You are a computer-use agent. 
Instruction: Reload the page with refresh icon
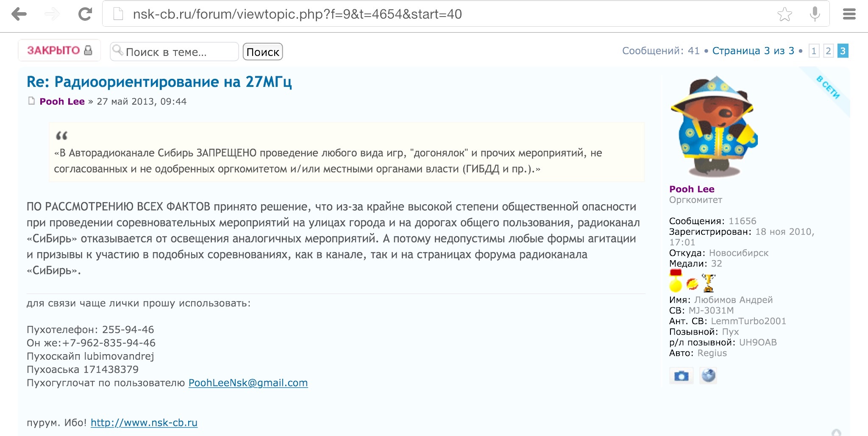[85, 14]
